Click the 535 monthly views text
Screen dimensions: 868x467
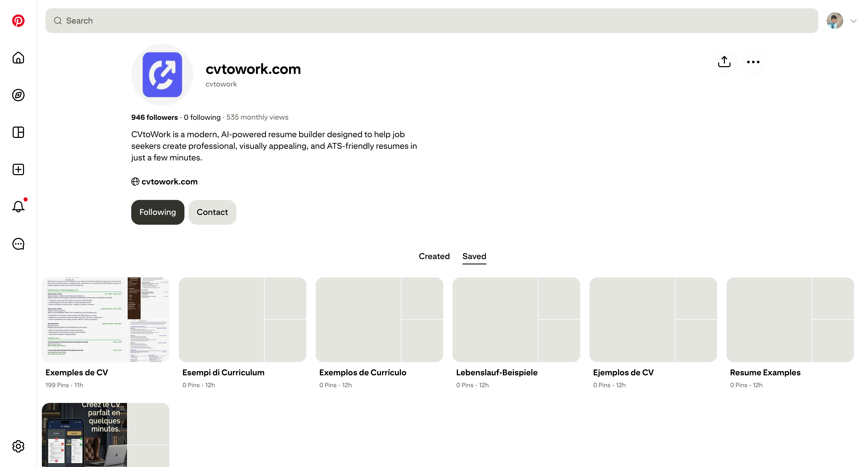pyautogui.click(x=258, y=117)
